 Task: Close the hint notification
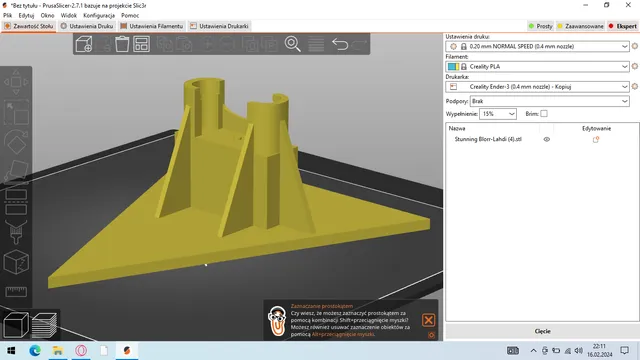click(x=428, y=320)
